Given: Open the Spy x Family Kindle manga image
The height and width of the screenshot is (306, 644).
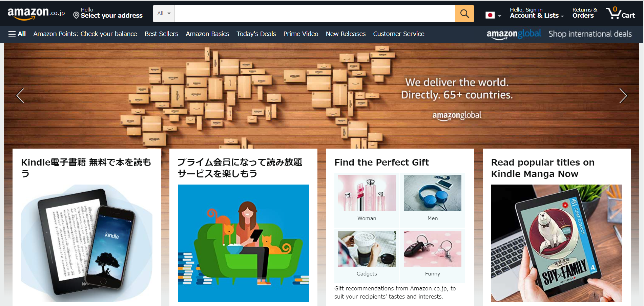Looking at the screenshot, I should [557, 243].
